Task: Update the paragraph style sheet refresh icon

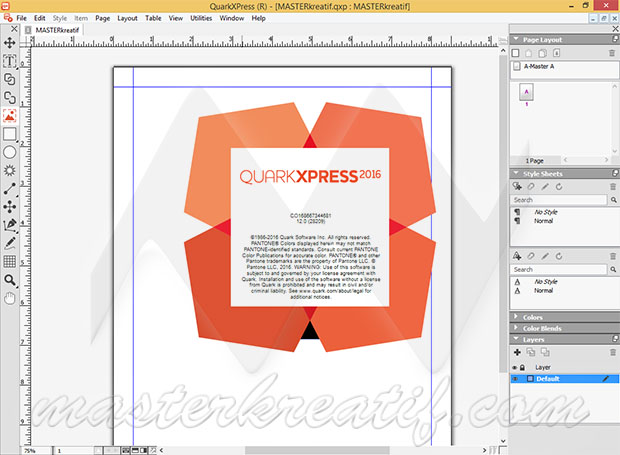Action: (x=559, y=187)
